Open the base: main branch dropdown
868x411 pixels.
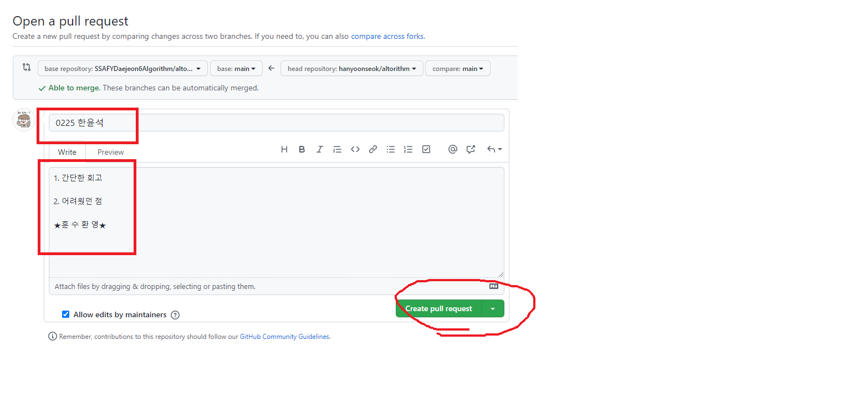236,69
